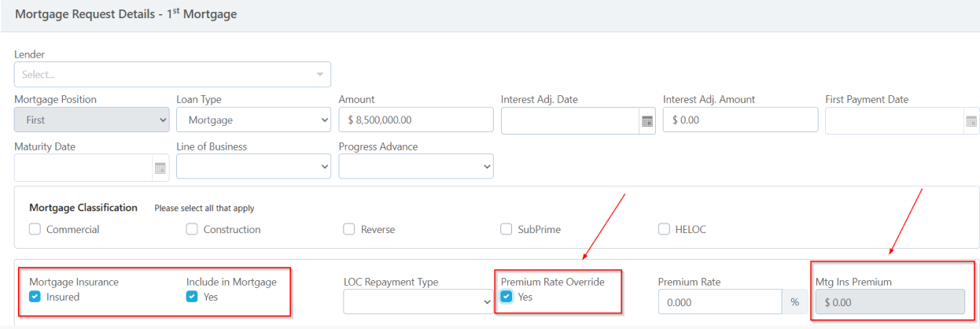Enable the Reverse mortgage checkbox
The image size is (980, 329).
(x=349, y=230)
